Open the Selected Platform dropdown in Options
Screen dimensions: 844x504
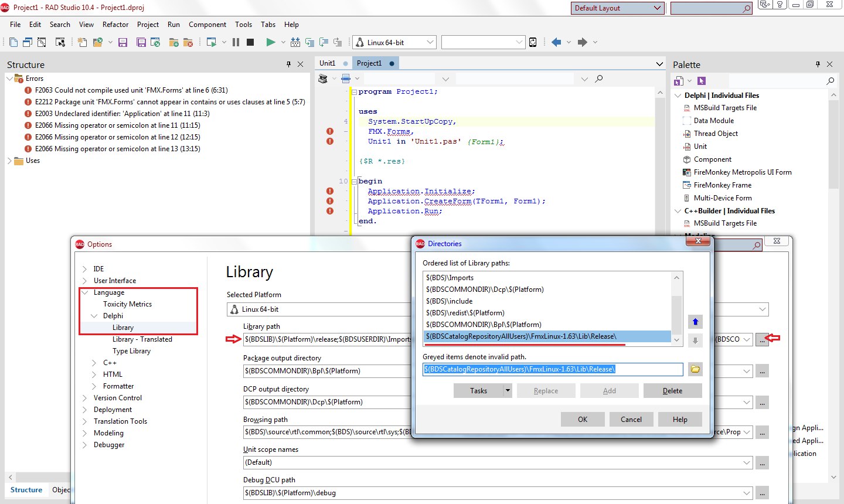click(x=763, y=309)
